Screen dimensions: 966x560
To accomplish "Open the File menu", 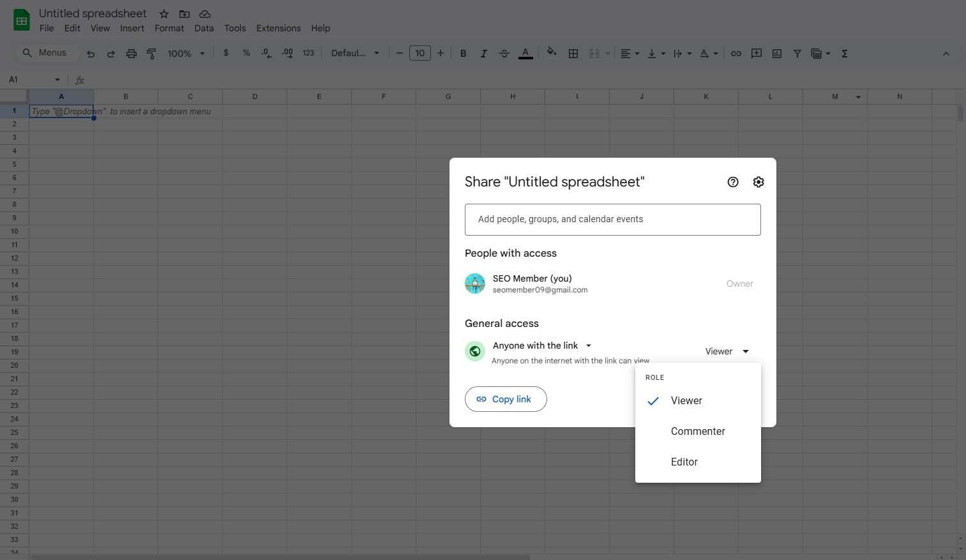I will pos(47,28).
